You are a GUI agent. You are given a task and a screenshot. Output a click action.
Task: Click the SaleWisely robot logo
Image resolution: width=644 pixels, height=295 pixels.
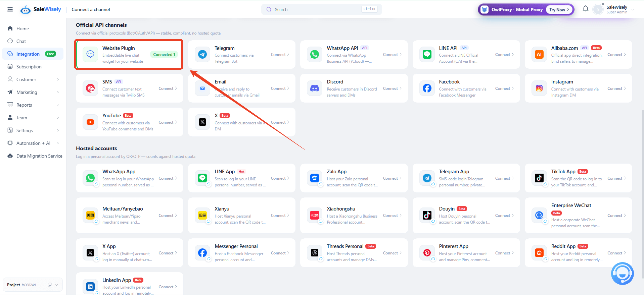(x=25, y=10)
